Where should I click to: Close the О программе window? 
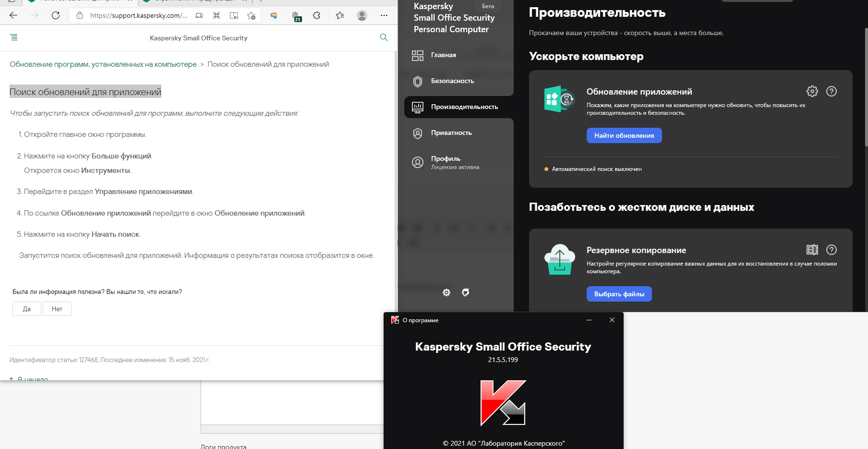click(x=612, y=320)
